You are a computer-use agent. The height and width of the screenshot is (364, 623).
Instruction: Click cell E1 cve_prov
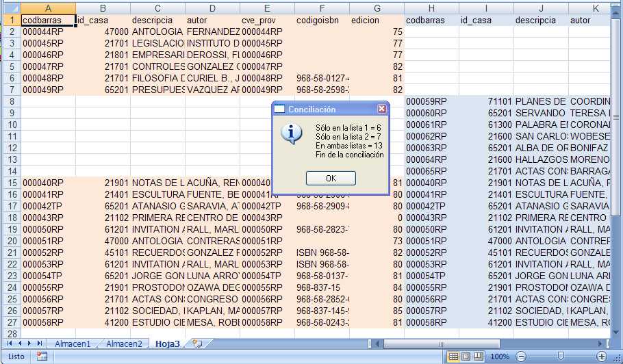coord(267,21)
